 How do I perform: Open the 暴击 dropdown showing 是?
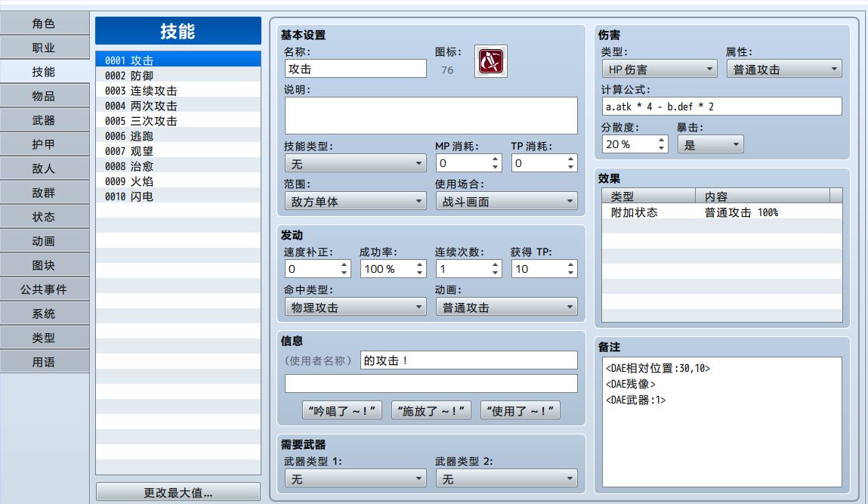pyautogui.click(x=711, y=144)
